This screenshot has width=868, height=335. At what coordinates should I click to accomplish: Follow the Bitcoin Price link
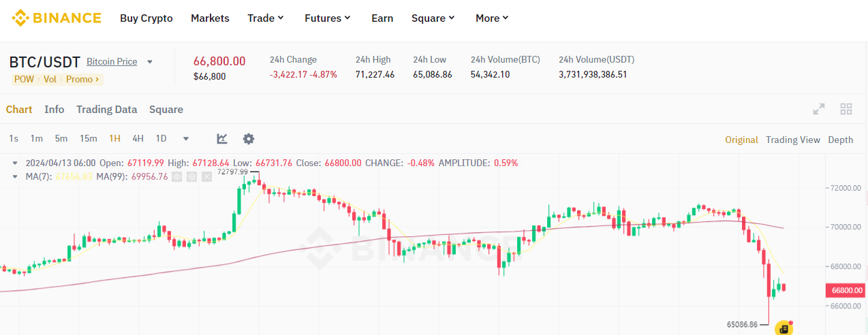tap(112, 61)
